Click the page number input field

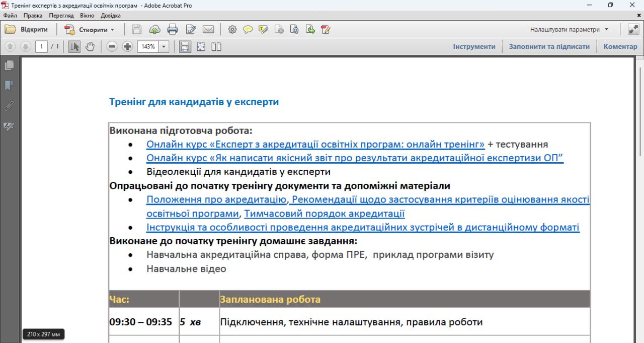click(41, 47)
